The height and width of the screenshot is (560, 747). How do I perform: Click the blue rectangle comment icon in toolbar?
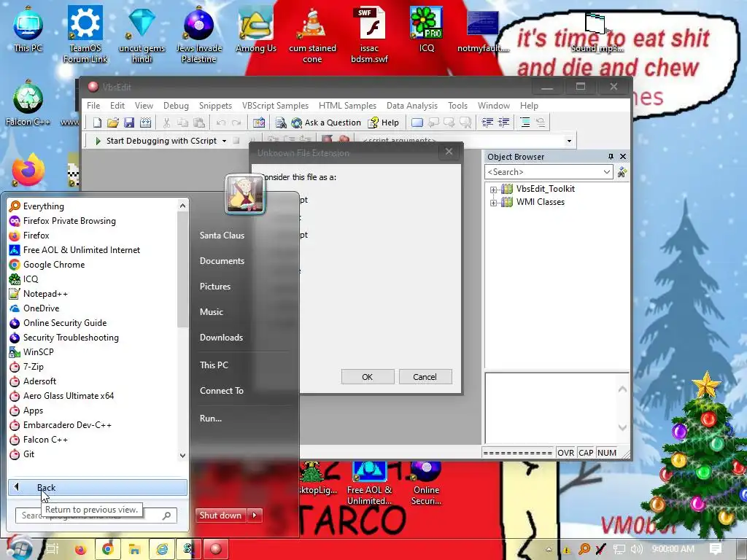pyautogui.click(x=417, y=122)
